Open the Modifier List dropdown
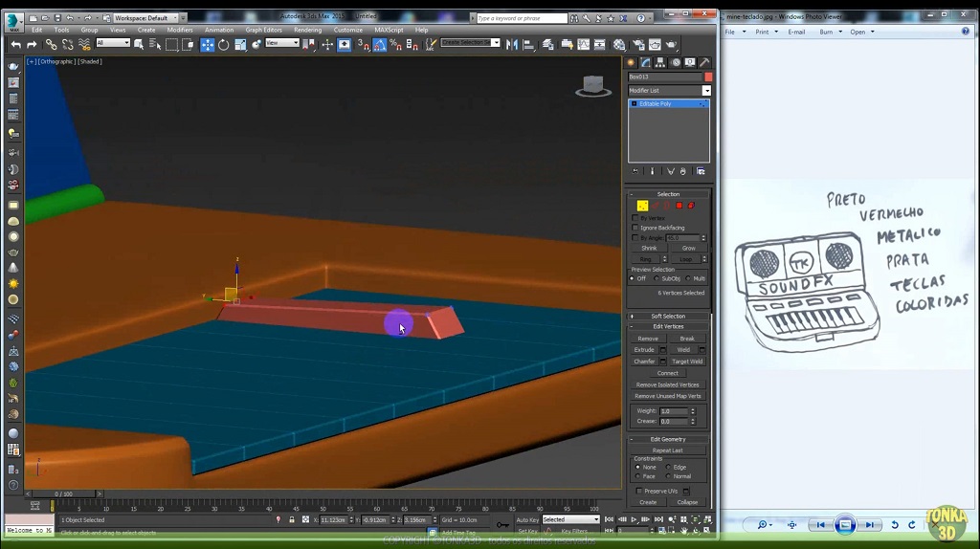Image resolution: width=980 pixels, height=549 pixels. click(669, 91)
